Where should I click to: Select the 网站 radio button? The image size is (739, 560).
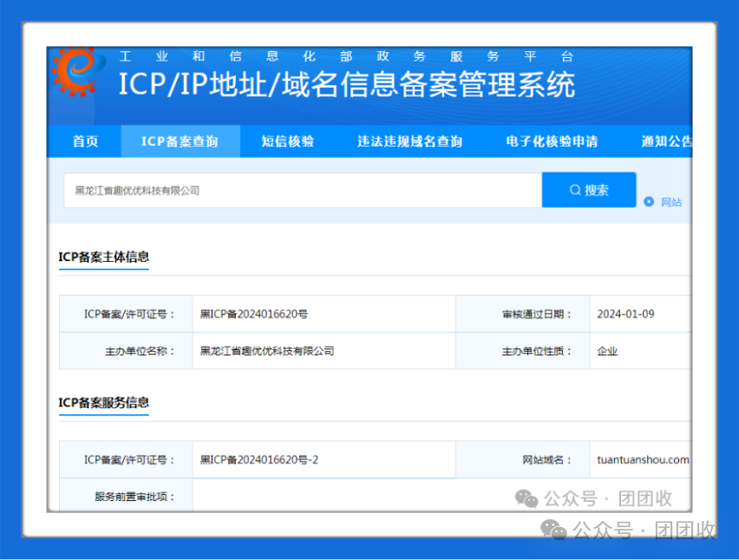click(x=649, y=202)
